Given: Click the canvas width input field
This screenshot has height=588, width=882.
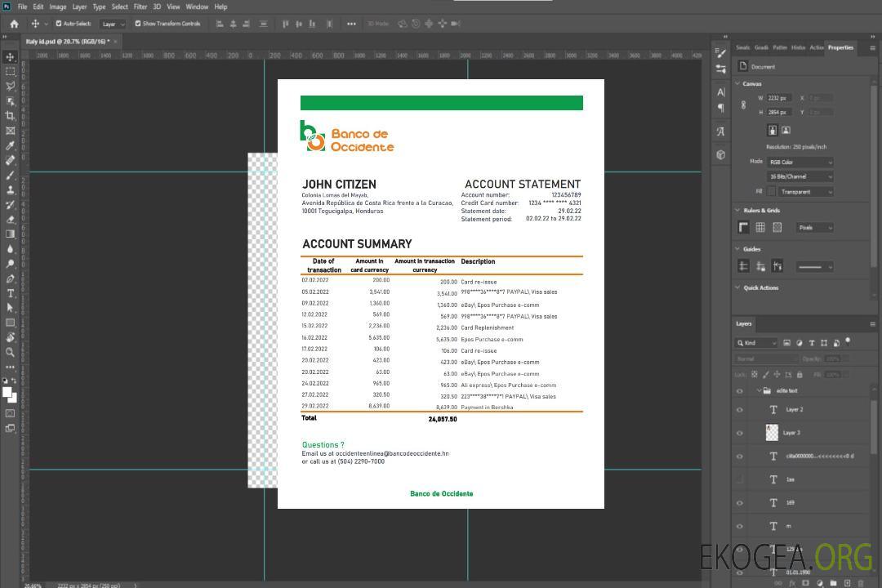Looking at the screenshot, I should coord(779,98).
